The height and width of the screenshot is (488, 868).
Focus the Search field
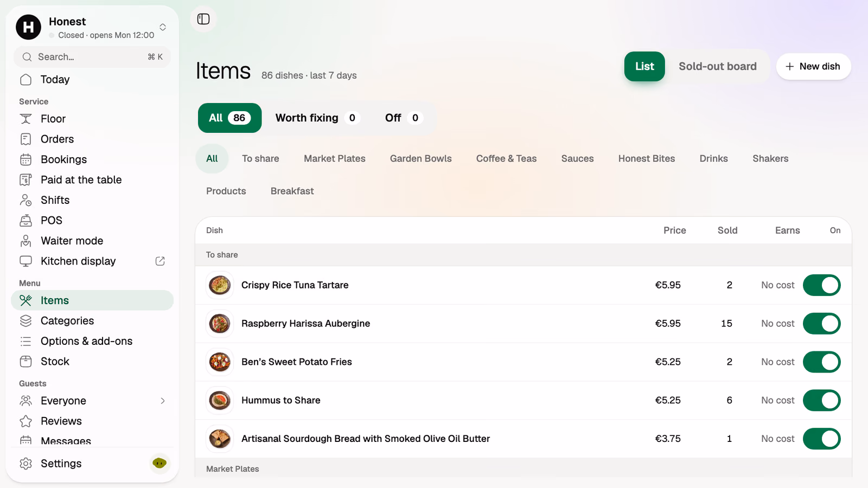pos(92,57)
